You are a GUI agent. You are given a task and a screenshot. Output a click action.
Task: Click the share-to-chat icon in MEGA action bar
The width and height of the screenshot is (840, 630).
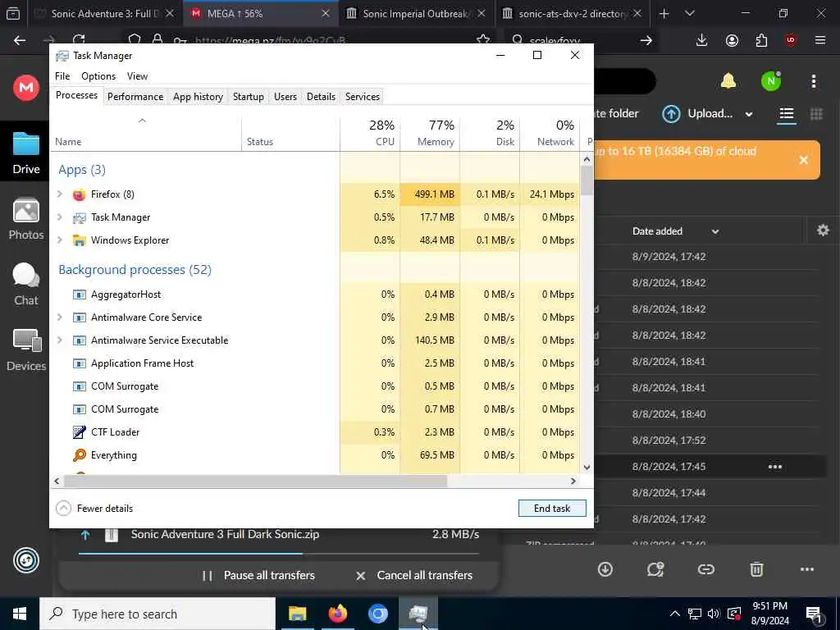[x=655, y=569]
